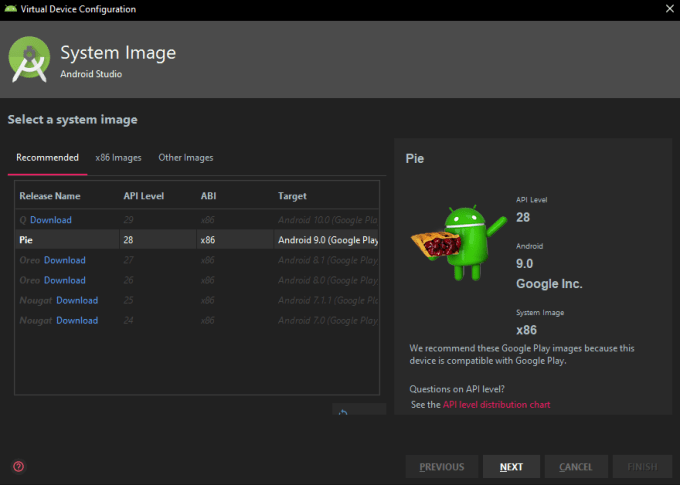Download the Oreo API 27 image
680x485 pixels.
(x=65, y=260)
